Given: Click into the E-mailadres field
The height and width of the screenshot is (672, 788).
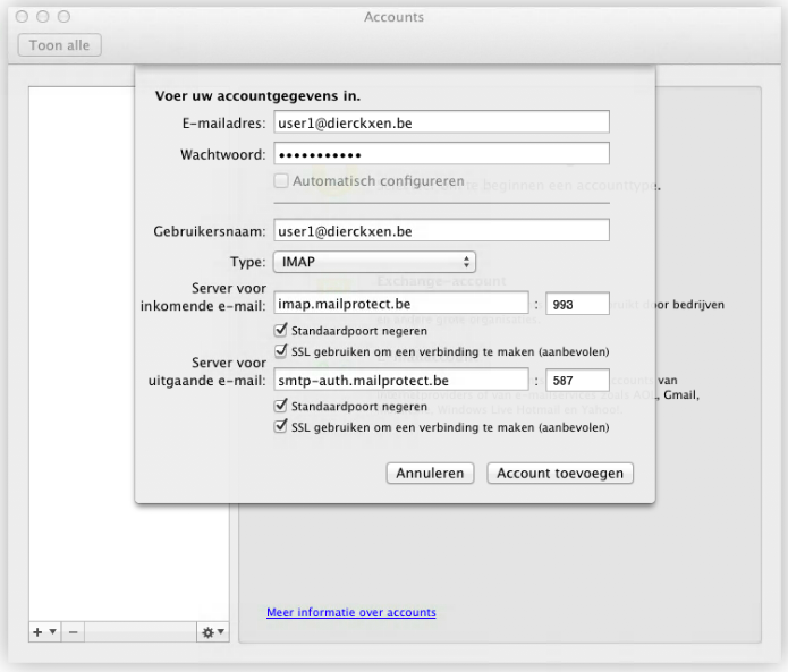Looking at the screenshot, I should (x=441, y=123).
